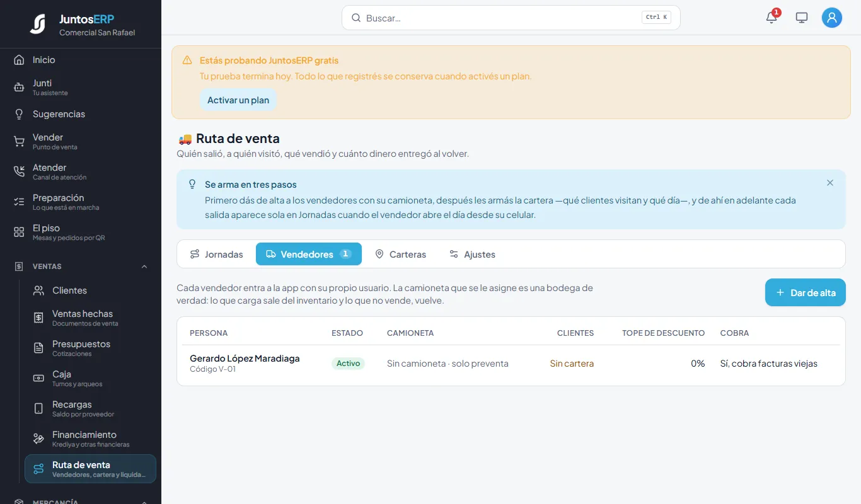Click the monitor display icon in header

point(802,18)
